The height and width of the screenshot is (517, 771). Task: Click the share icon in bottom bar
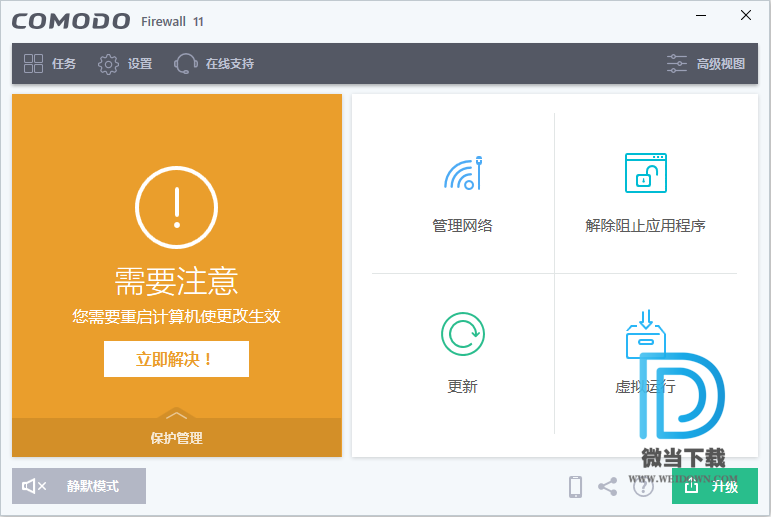(607, 487)
